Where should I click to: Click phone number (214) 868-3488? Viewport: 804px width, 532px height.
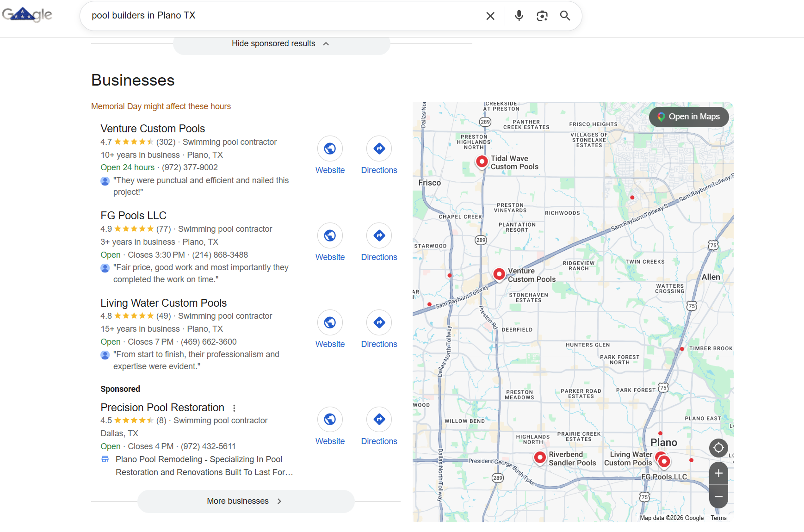click(x=220, y=255)
